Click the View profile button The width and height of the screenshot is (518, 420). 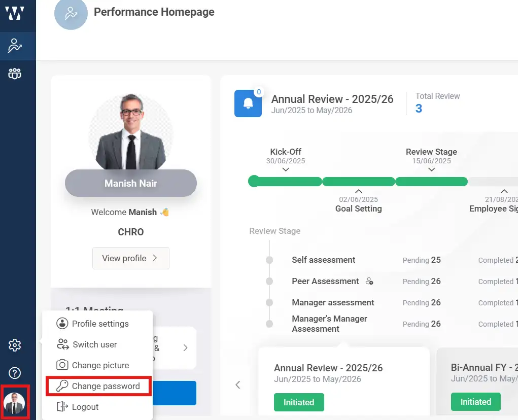[130, 258]
